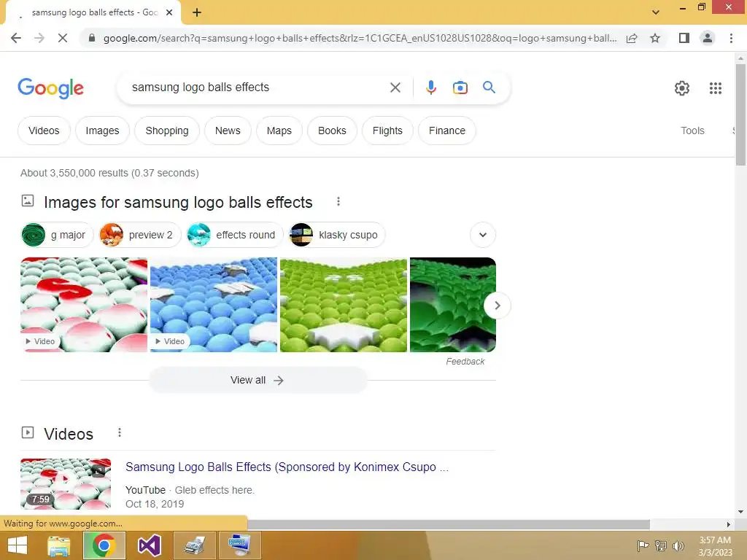The width and height of the screenshot is (747, 560).
Task: Open a new browser tab
Action: pyautogui.click(x=197, y=12)
